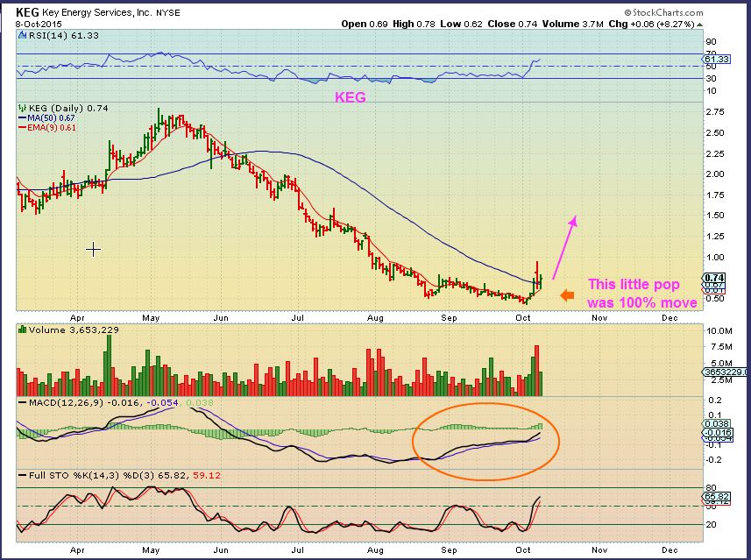The width and height of the screenshot is (751, 560).
Task: Click the 61.33 RSI value tag on right axis
Action: [717, 60]
